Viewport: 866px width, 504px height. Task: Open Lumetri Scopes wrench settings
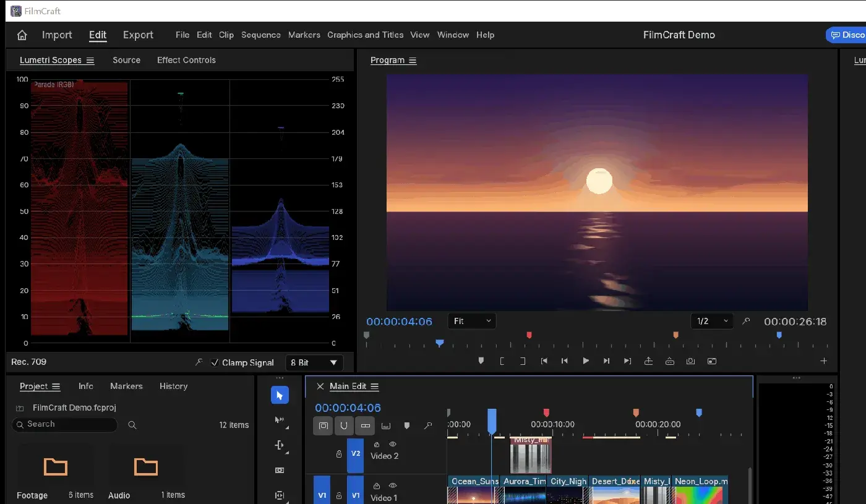[x=199, y=362]
